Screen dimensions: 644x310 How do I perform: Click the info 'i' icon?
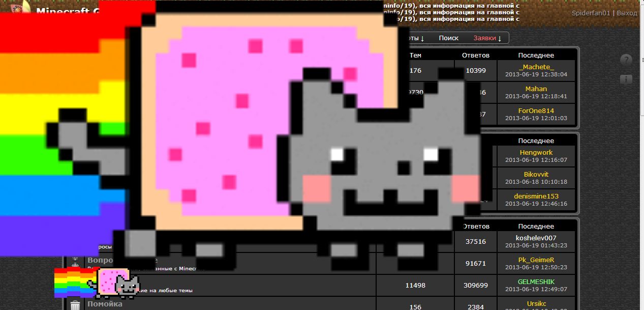(x=626, y=79)
